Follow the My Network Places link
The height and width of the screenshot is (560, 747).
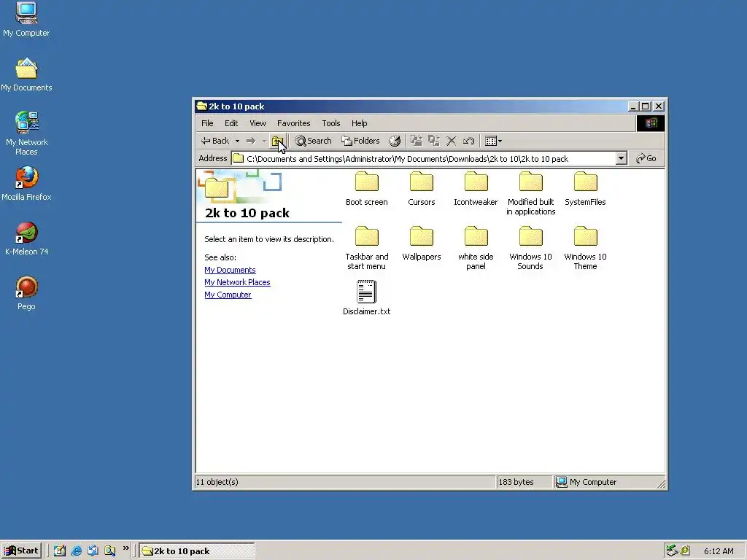click(x=237, y=282)
